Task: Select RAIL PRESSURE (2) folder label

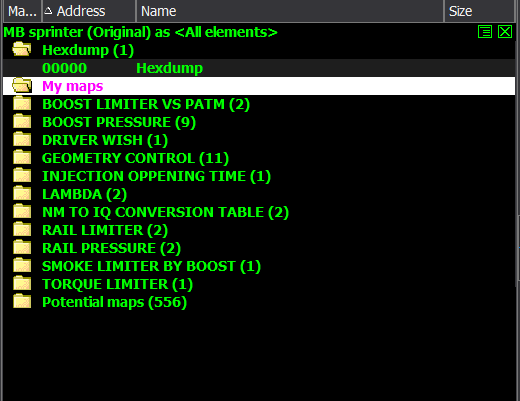Action: click(111, 248)
